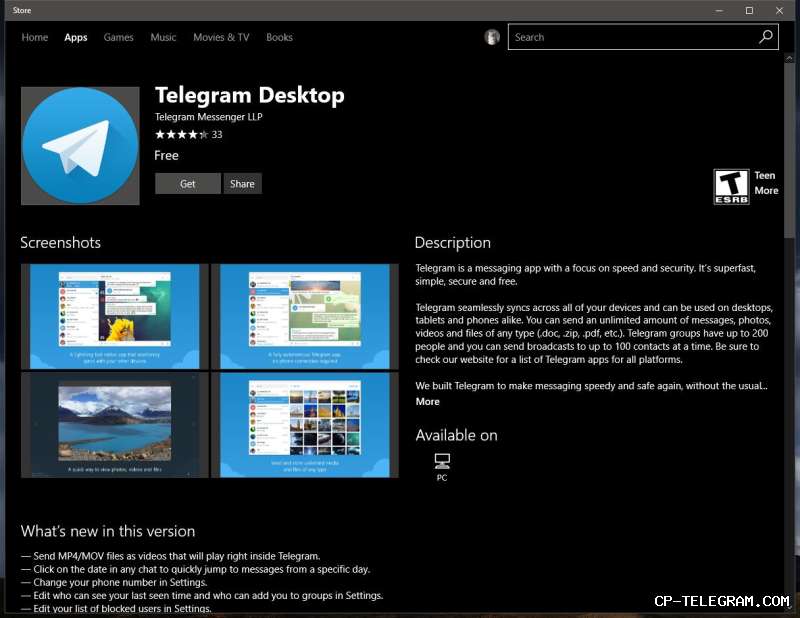The width and height of the screenshot is (800, 618).
Task: Open the mountain lake screenshot thumbnail
Action: tap(112, 424)
